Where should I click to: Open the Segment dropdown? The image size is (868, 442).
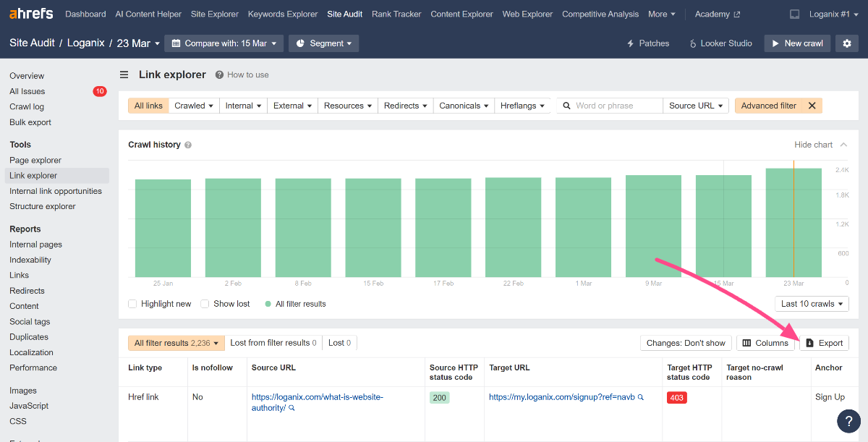(323, 43)
